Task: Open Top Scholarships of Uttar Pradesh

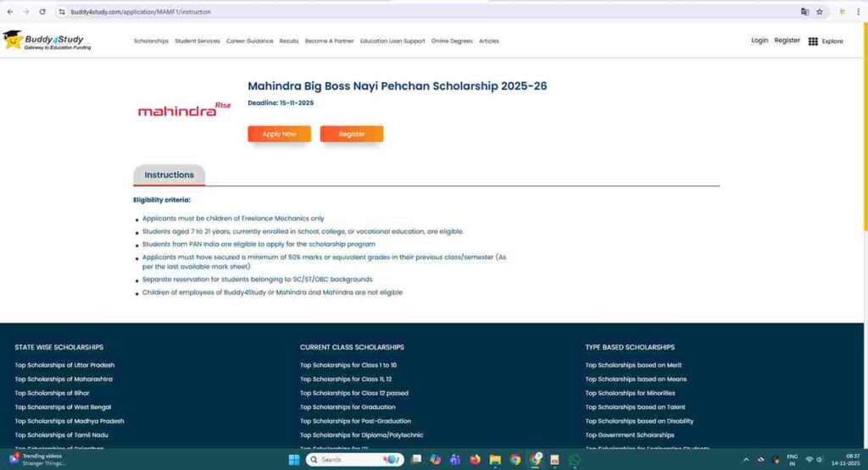Action: coord(64,365)
